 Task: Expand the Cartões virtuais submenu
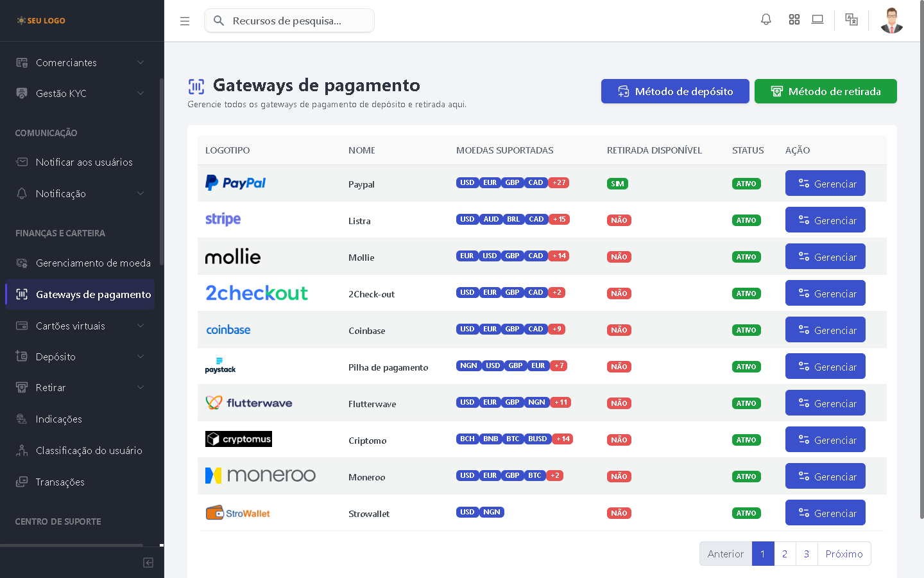click(x=81, y=326)
